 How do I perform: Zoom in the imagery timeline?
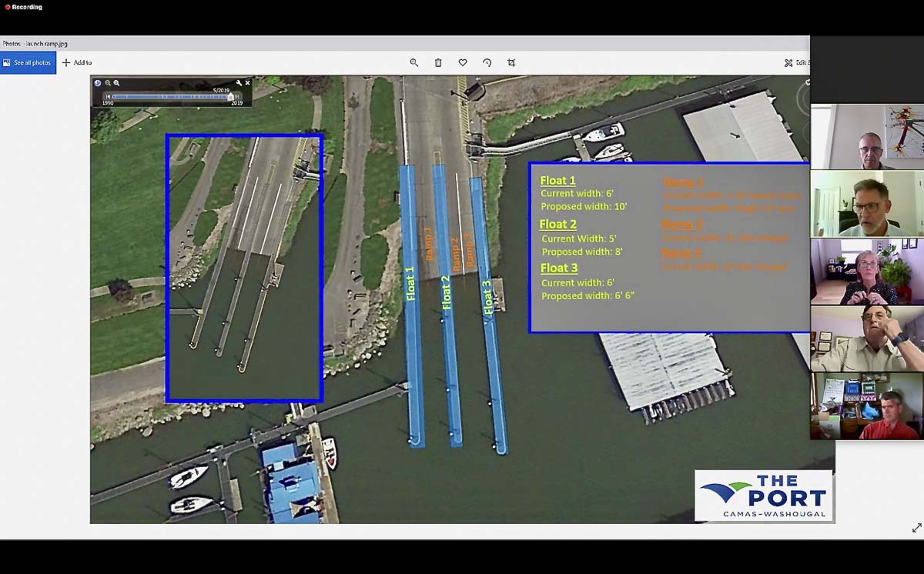click(117, 83)
